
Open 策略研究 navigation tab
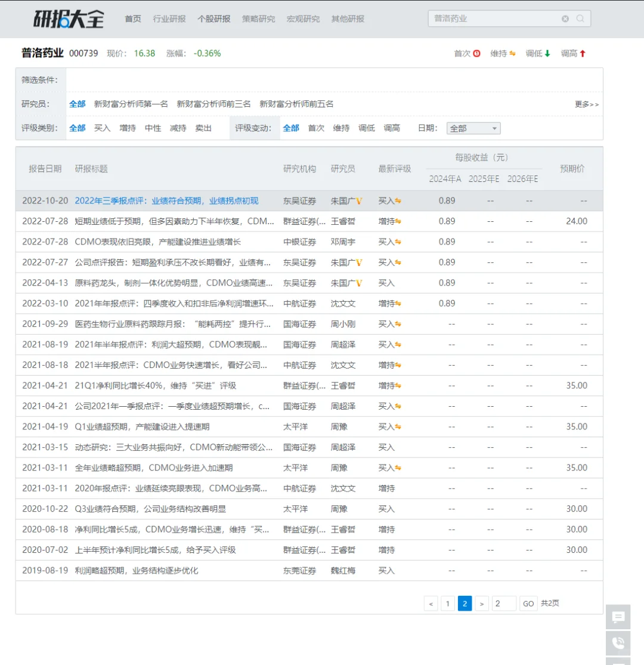click(259, 19)
